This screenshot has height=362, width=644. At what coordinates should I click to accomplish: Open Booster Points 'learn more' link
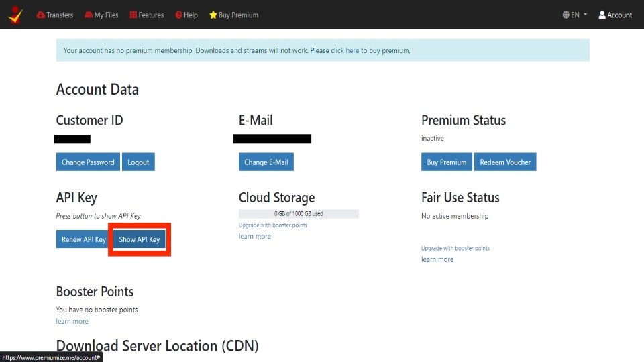[72, 321]
